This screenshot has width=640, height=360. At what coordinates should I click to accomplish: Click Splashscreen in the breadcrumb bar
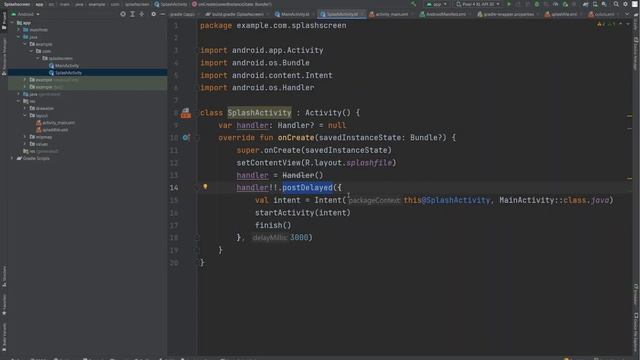pyautogui.click(x=17, y=4)
